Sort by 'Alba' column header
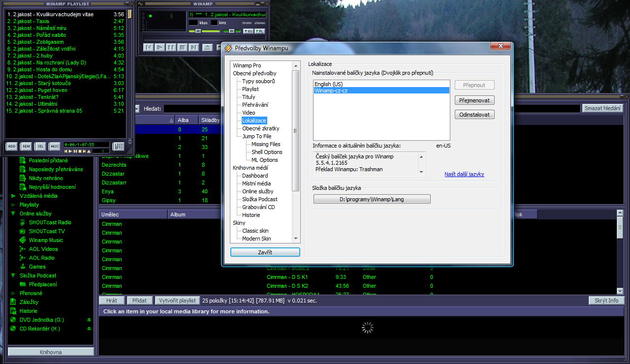The height and width of the screenshot is (364, 630). pyautogui.click(x=187, y=120)
